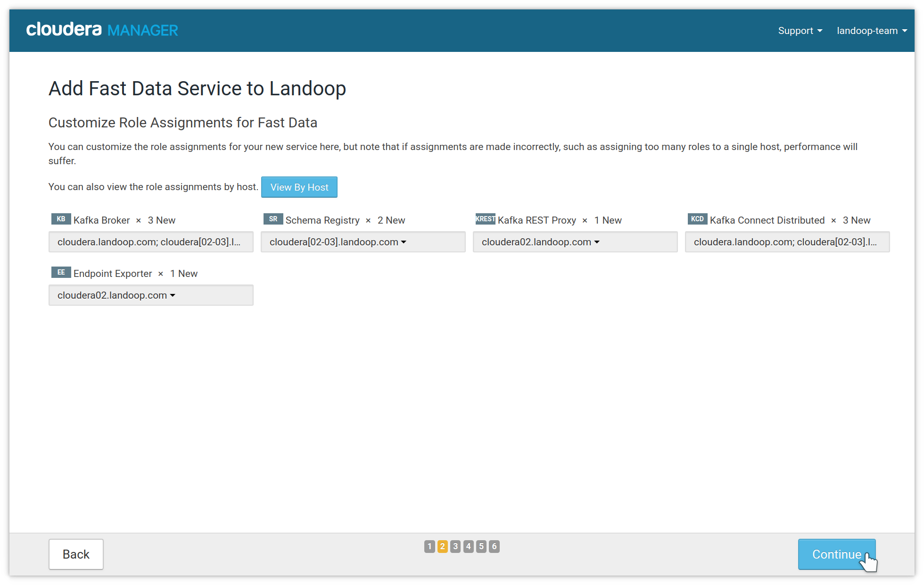Click the KREST Kafka REST Proxy icon
The image size is (924, 585).
click(x=484, y=219)
